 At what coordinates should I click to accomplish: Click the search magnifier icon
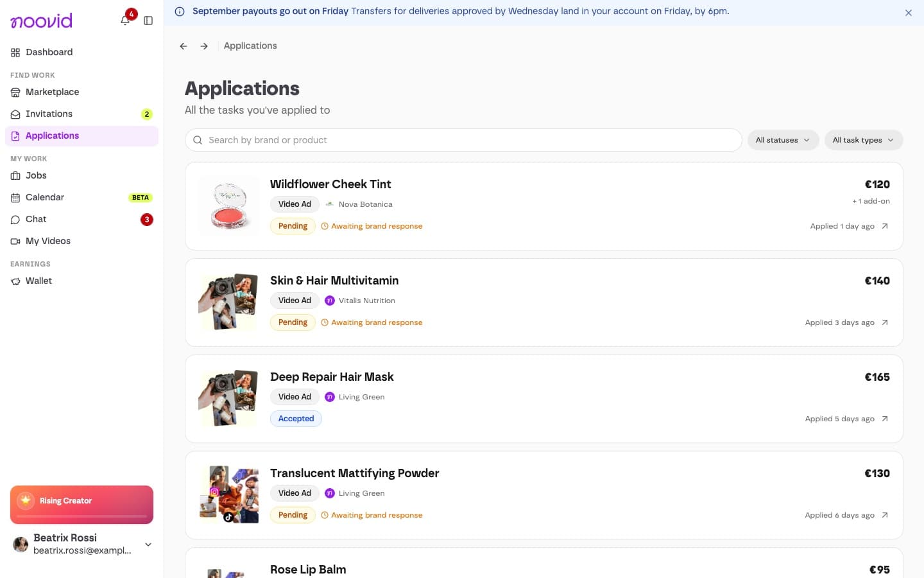coord(198,140)
